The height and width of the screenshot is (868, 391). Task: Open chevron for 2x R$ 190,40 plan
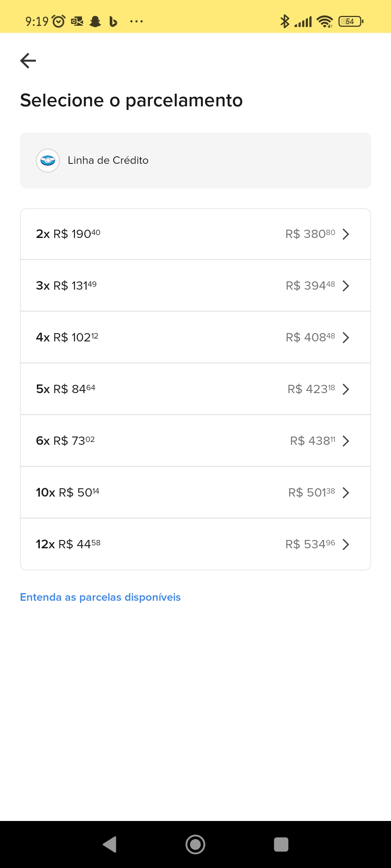346,234
